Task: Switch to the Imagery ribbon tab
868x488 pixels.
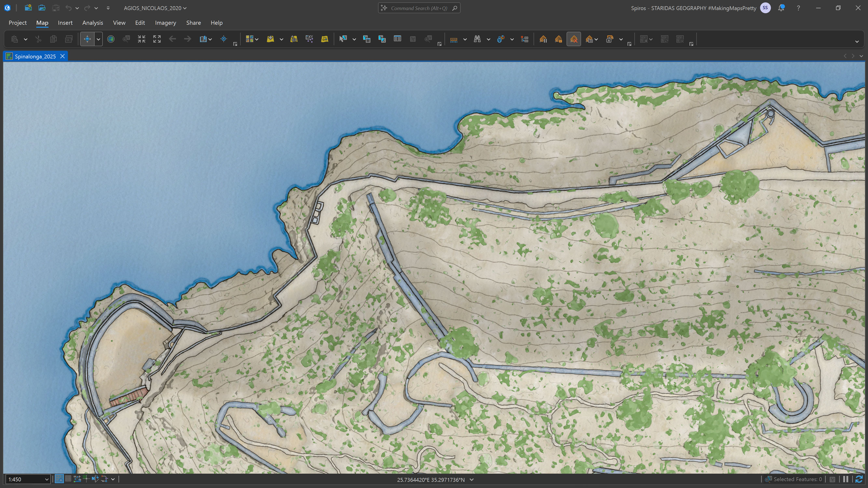Action: point(165,22)
